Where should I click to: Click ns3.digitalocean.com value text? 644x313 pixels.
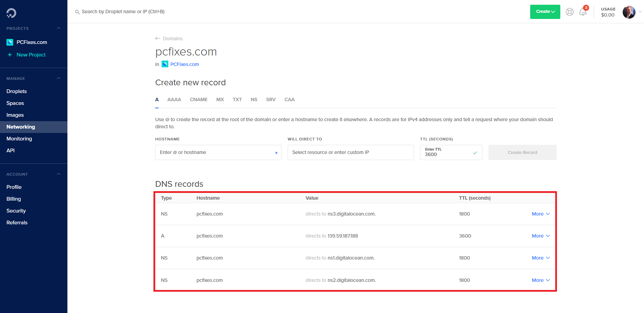point(352,214)
